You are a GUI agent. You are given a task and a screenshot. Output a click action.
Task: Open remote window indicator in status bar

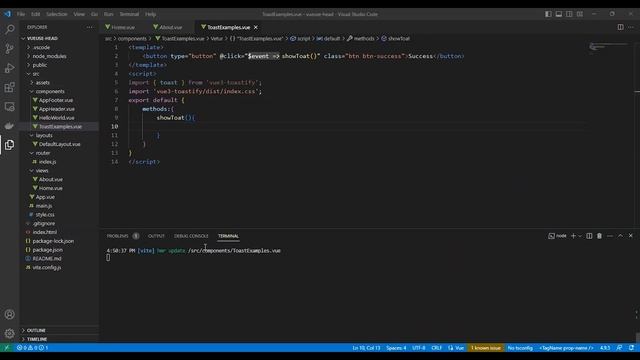(x=7, y=348)
